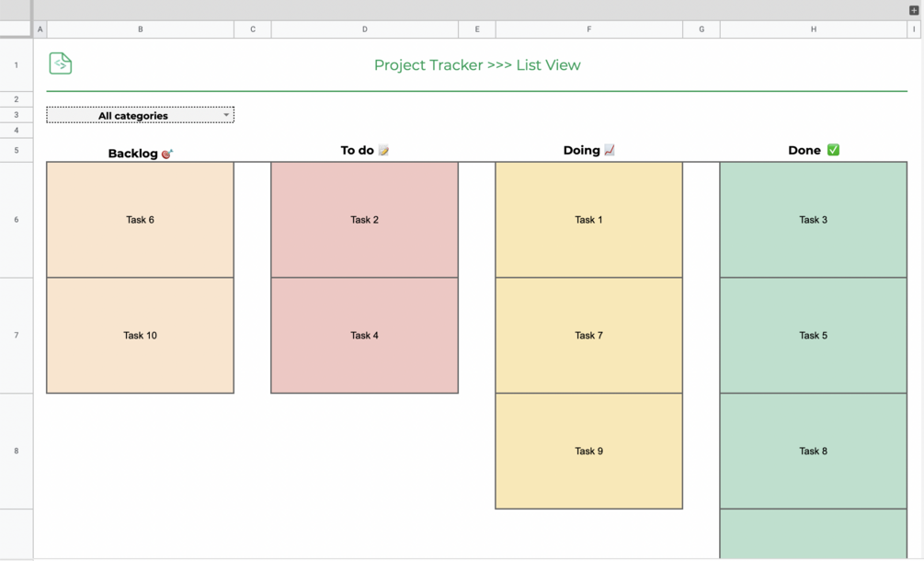The width and height of the screenshot is (924, 561).
Task: Select column F header
Action: 588,29
